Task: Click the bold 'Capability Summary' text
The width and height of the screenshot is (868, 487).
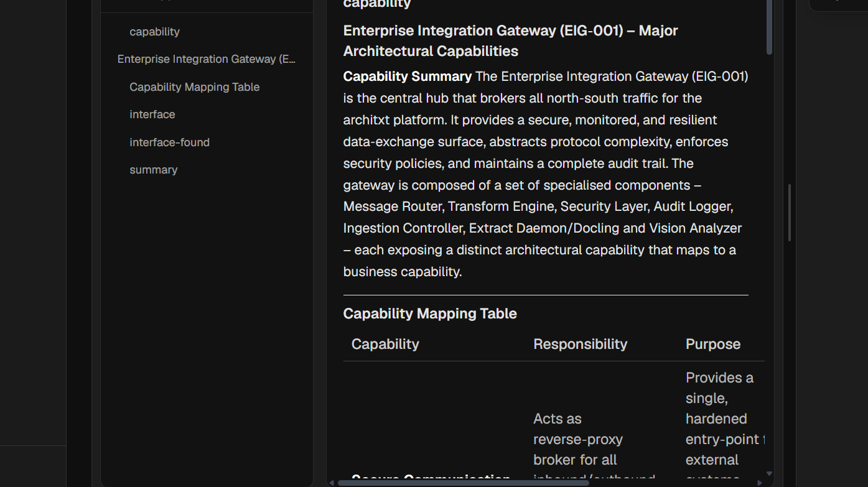Action: [x=408, y=77]
